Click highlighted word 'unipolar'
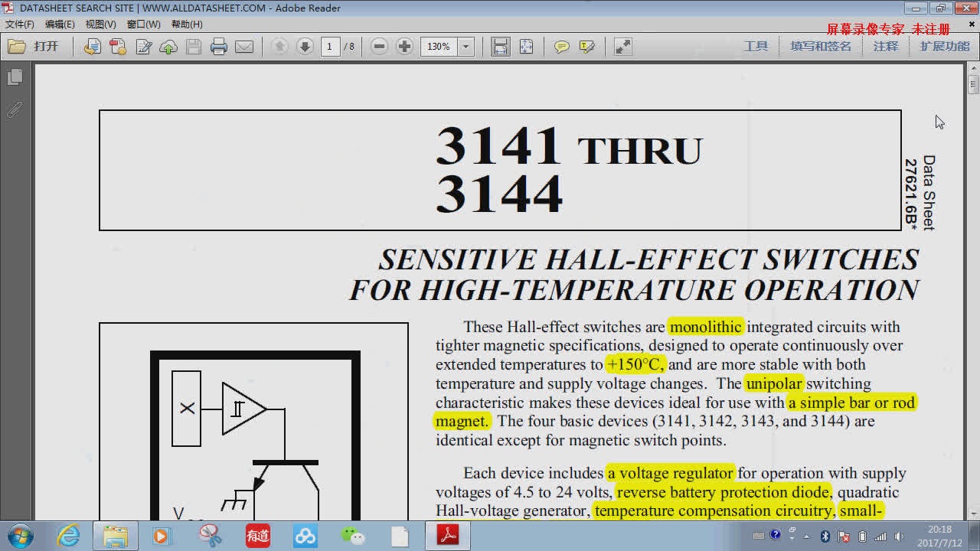The image size is (980, 551). [x=773, y=383]
